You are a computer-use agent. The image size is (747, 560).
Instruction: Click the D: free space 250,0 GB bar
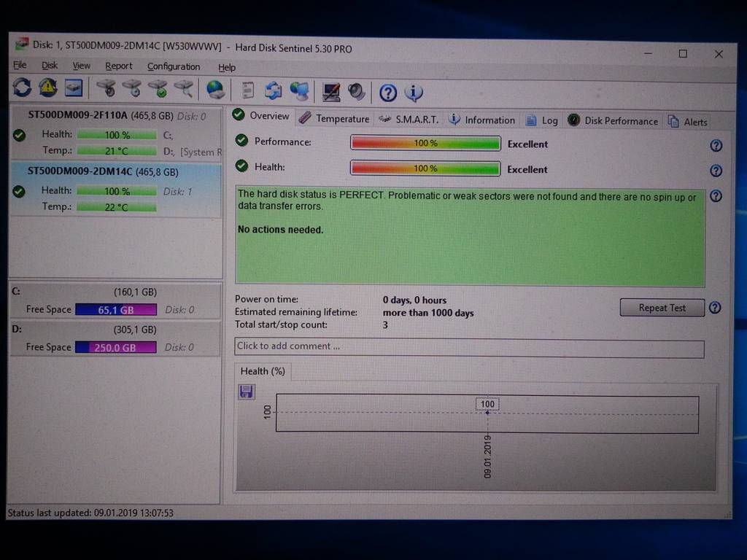coord(116,347)
